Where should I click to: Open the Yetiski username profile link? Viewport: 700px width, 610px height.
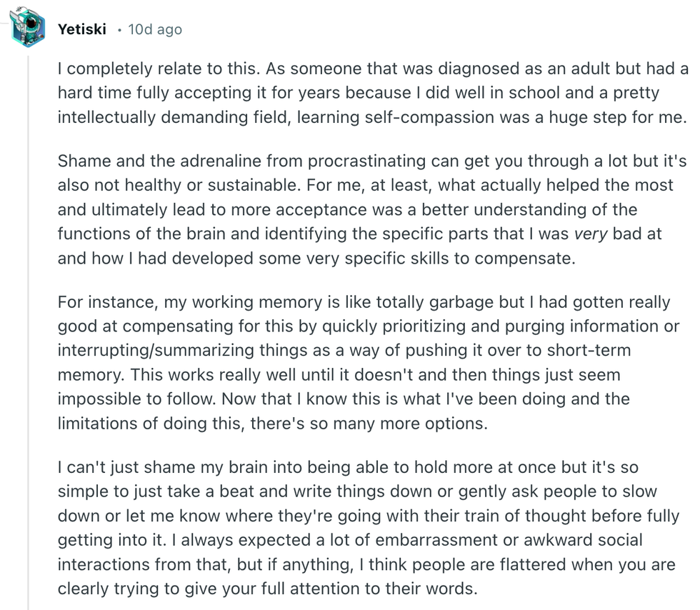[82, 29]
